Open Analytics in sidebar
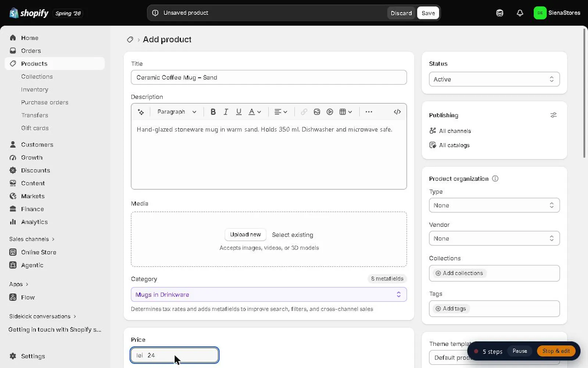The image size is (588, 368). (55, 222)
